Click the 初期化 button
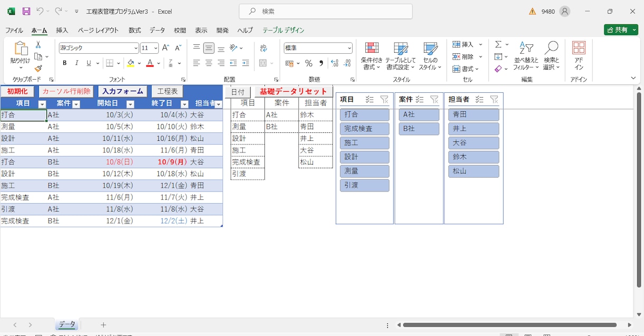 (x=17, y=91)
